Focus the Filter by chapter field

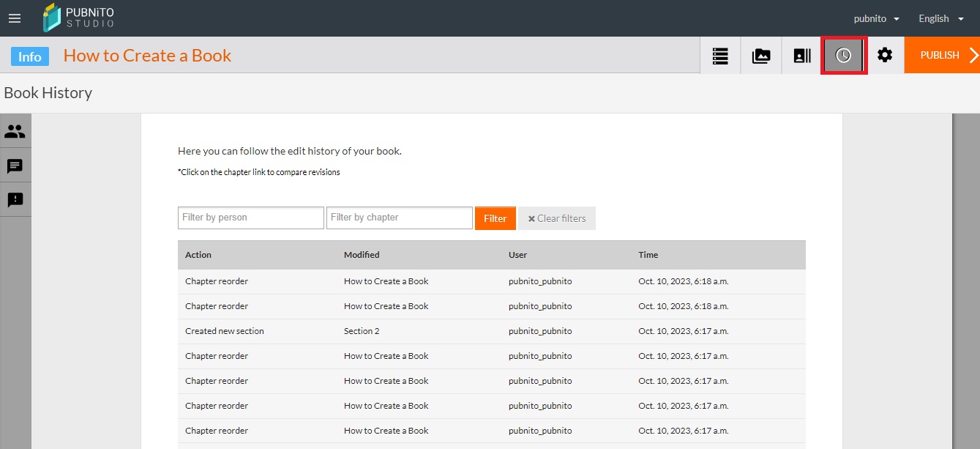click(400, 218)
